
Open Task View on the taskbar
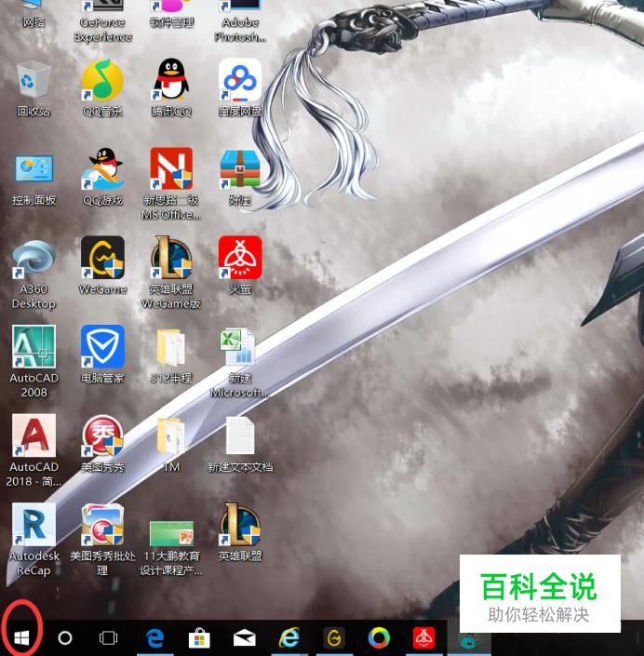[x=108, y=638]
